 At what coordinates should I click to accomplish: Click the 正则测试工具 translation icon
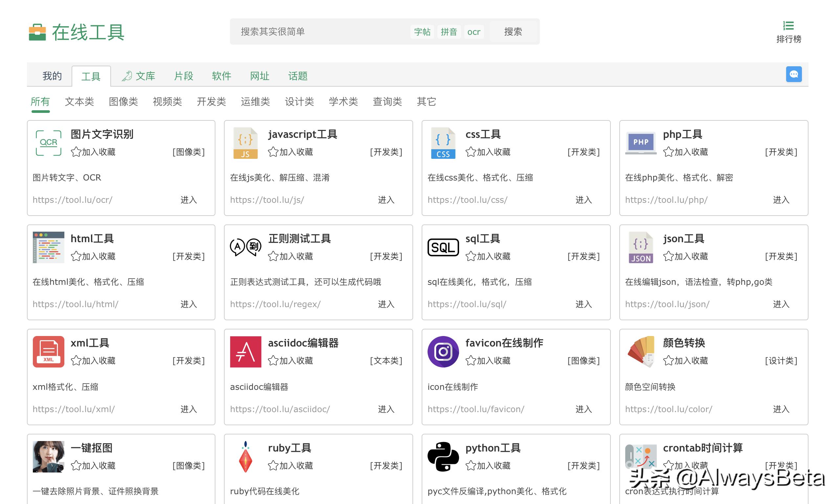(x=245, y=247)
